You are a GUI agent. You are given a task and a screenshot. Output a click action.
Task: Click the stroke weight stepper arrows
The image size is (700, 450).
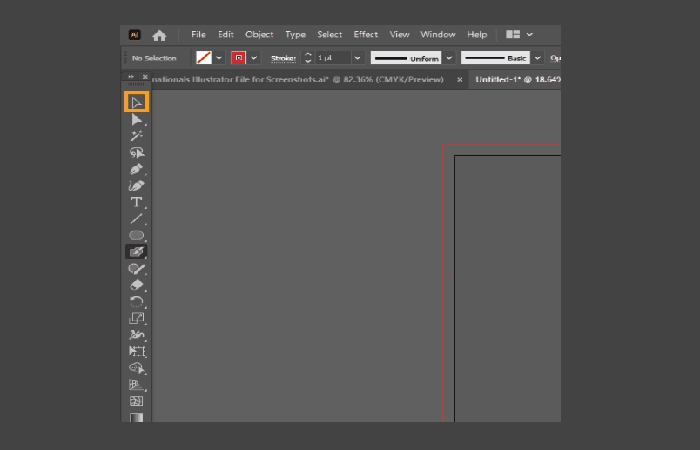click(308, 58)
